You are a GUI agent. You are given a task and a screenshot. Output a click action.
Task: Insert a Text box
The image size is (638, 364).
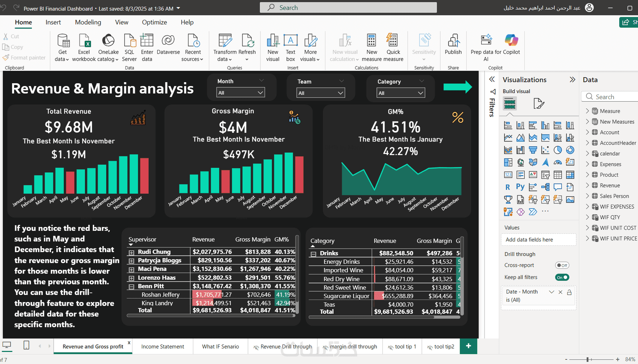point(290,48)
